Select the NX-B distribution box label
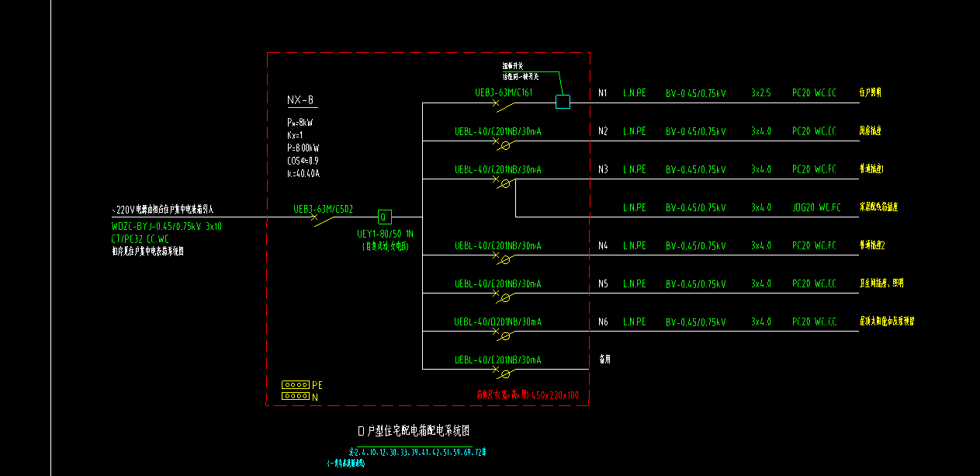 point(300,100)
